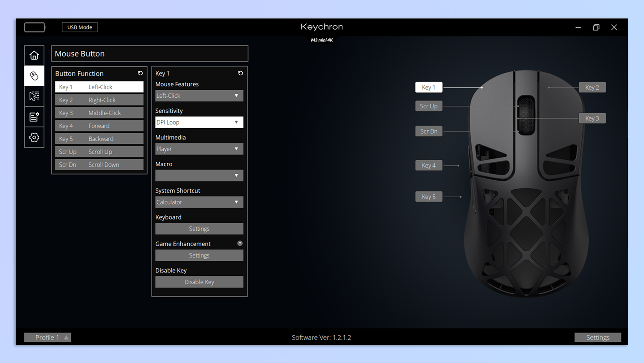Screen dimensions: 644x363
Task: Click the Game Enhancement help icon
Action: click(240, 243)
